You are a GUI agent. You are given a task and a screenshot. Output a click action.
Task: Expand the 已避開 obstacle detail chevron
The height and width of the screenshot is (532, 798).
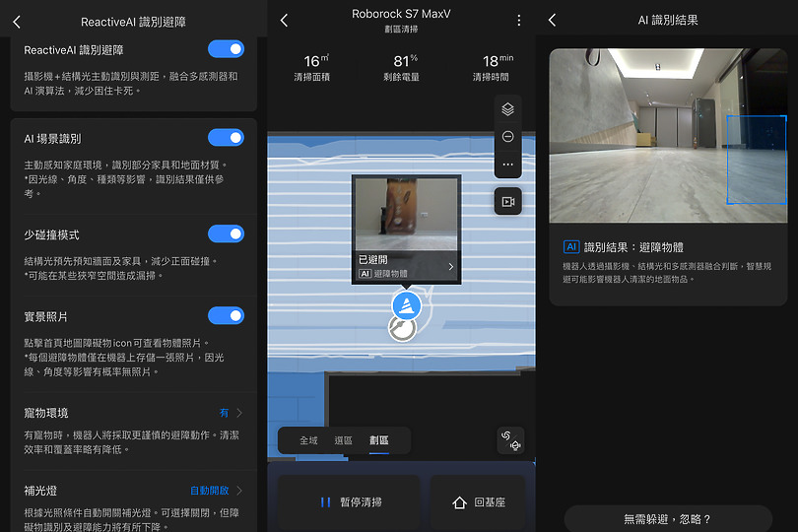[450, 266]
